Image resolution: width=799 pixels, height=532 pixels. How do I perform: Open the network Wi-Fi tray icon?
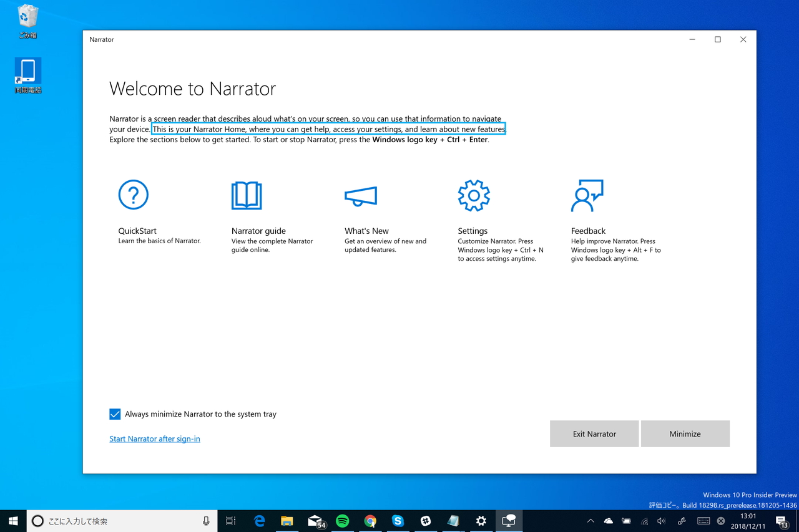coord(645,521)
